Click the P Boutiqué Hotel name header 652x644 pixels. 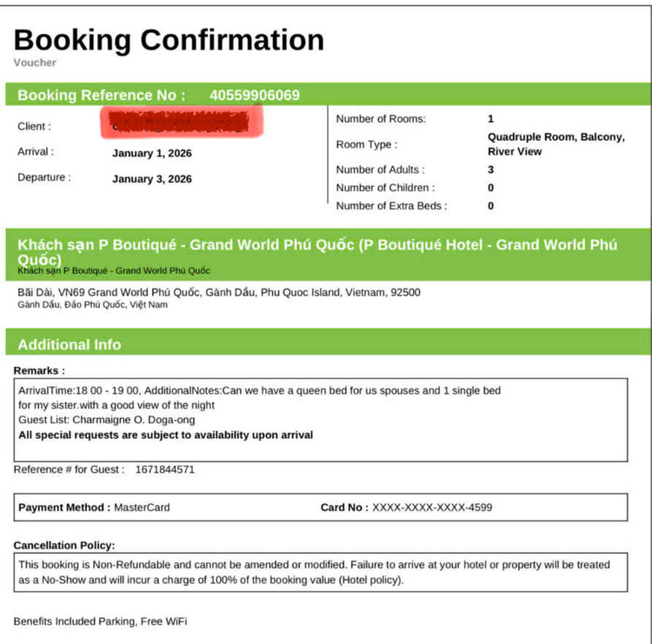click(x=317, y=251)
